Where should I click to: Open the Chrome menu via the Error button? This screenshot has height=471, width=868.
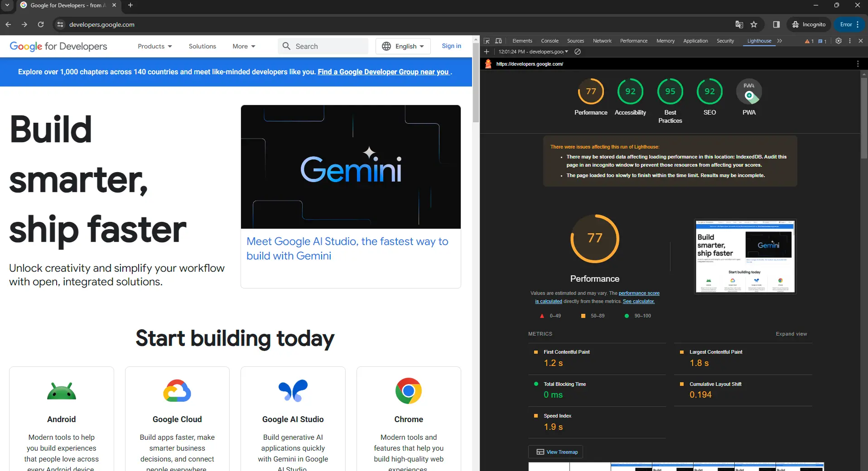[849, 24]
